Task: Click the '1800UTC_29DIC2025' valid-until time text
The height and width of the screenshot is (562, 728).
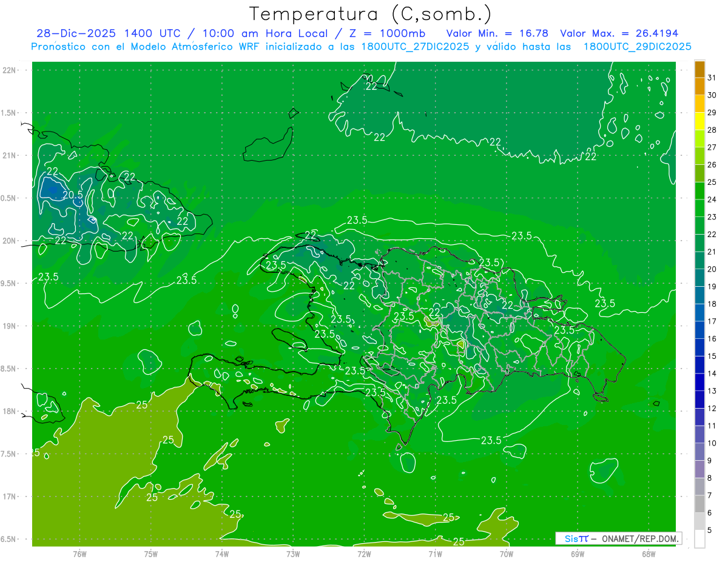Action: 638,47
